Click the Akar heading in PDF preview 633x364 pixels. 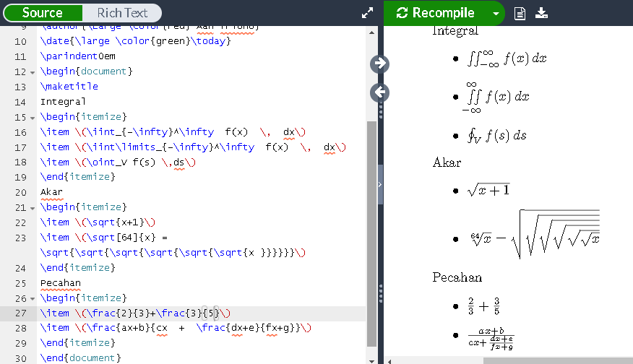pos(447,162)
